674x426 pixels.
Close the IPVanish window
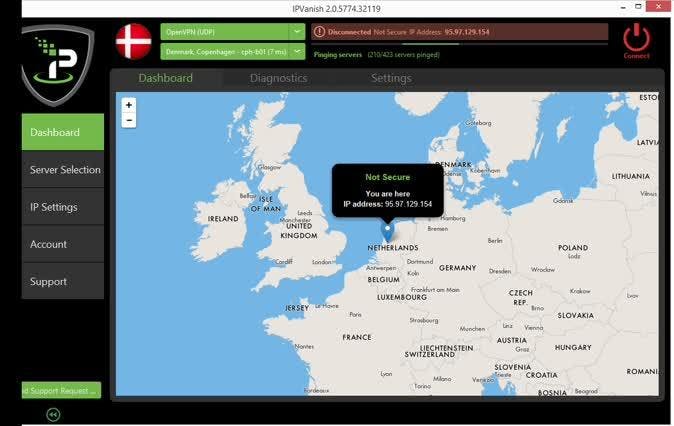659,6
